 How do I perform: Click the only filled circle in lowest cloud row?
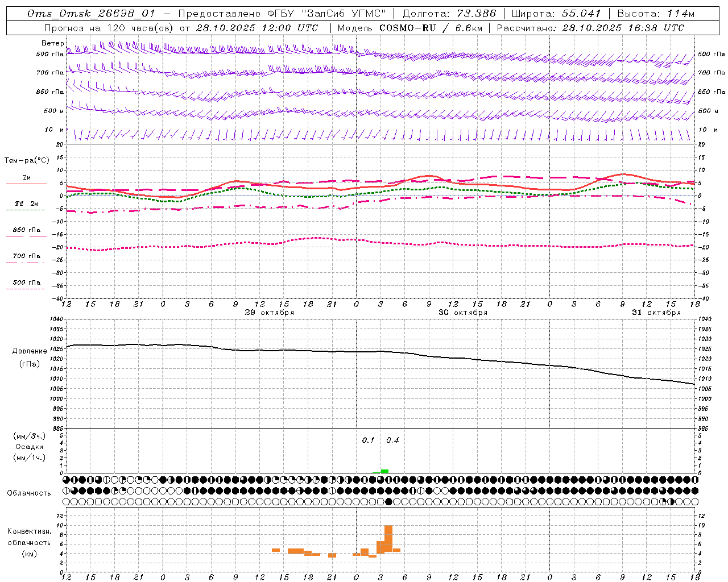(x=388, y=502)
